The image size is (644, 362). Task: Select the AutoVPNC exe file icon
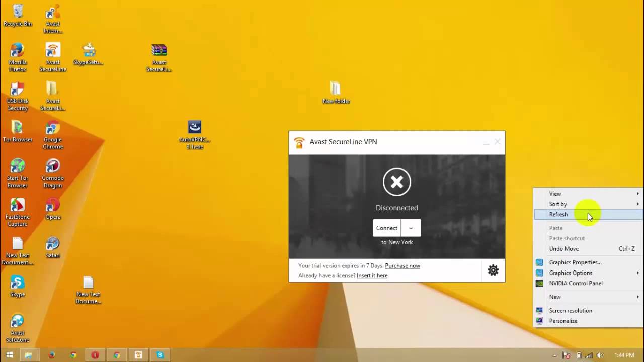click(x=195, y=135)
